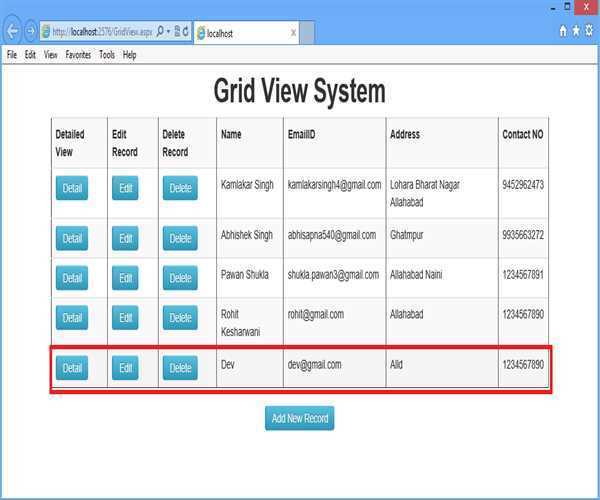
Task: Edit the Dev record
Action: [x=125, y=368]
